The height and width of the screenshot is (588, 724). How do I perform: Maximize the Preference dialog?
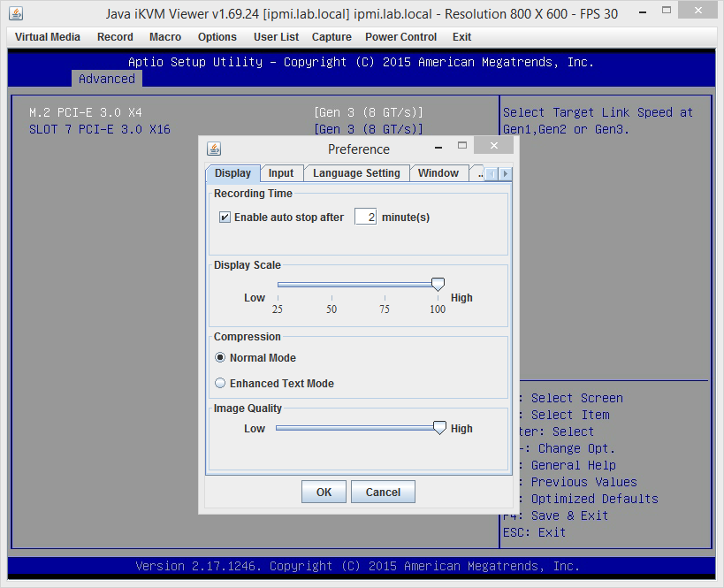tap(462, 146)
